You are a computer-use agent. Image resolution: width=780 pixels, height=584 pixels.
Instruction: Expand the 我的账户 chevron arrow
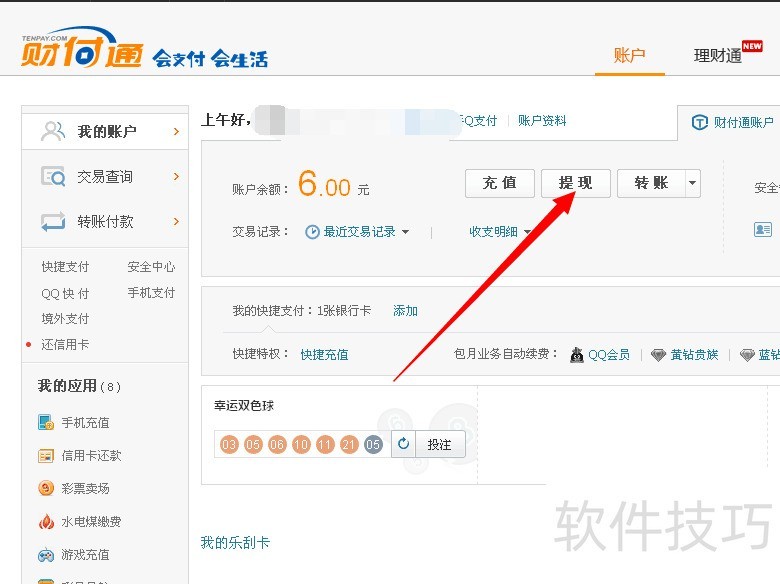coord(176,131)
